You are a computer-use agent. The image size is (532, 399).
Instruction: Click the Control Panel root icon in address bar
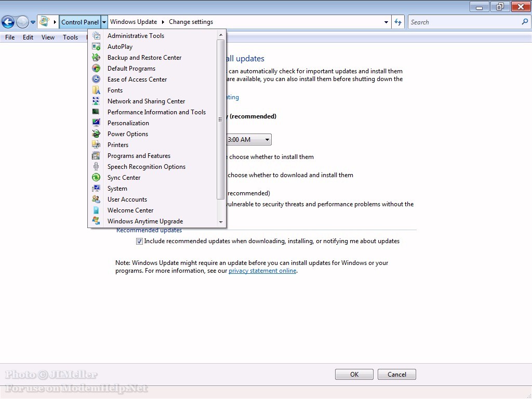pyautogui.click(x=45, y=22)
